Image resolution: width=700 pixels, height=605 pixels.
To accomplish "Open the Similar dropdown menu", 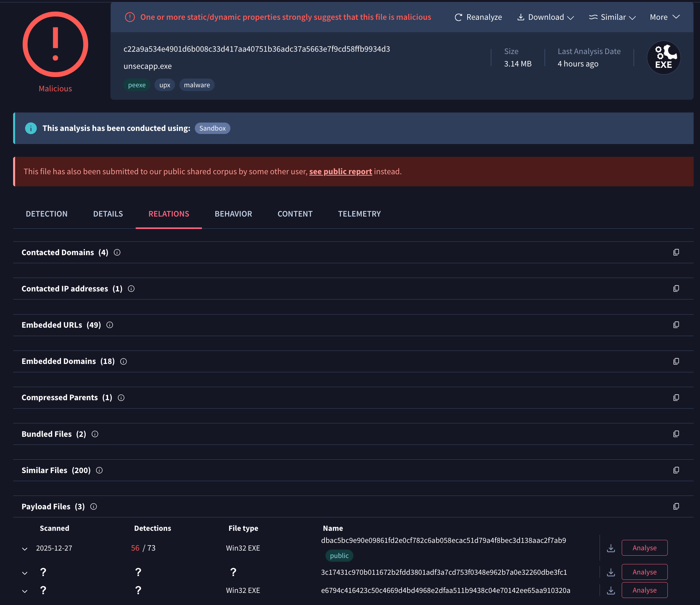I will [612, 17].
